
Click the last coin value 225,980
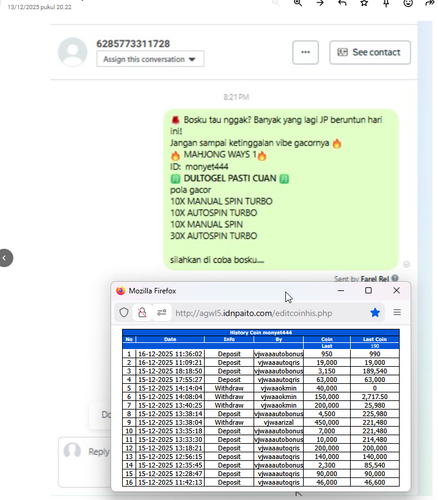point(375,414)
